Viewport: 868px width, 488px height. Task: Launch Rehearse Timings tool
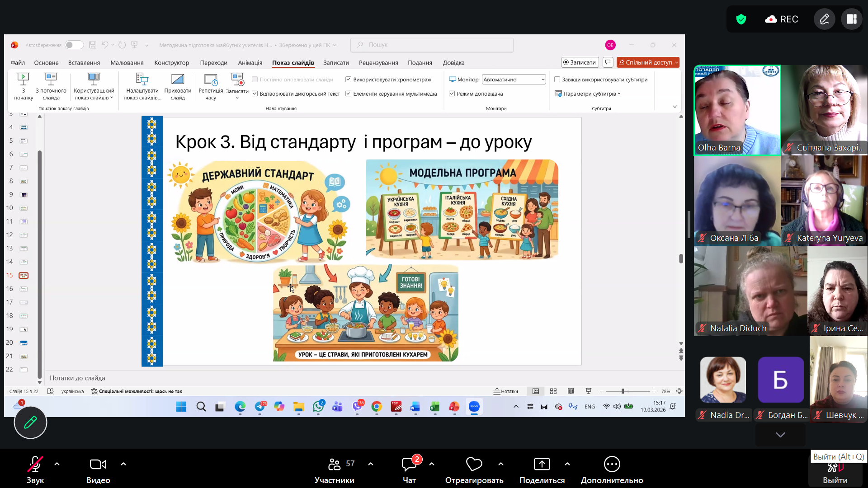coord(211,86)
